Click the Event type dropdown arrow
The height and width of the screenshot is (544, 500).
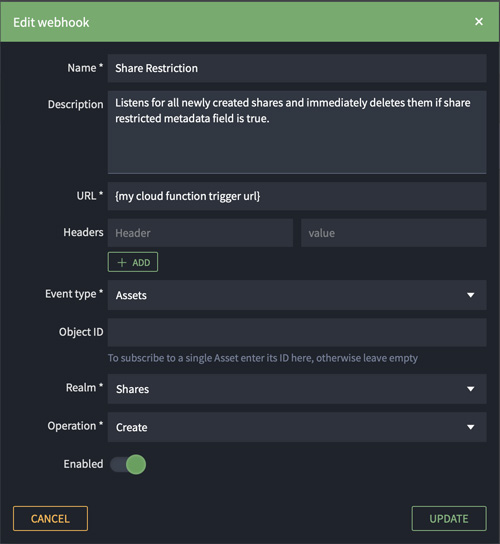(471, 295)
